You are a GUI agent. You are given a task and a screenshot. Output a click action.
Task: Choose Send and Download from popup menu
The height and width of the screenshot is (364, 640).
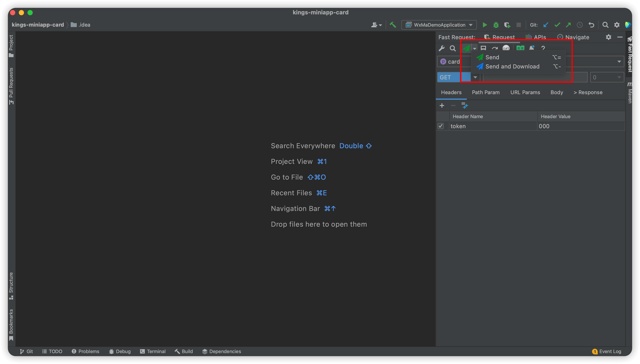click(x=512, y=66)
